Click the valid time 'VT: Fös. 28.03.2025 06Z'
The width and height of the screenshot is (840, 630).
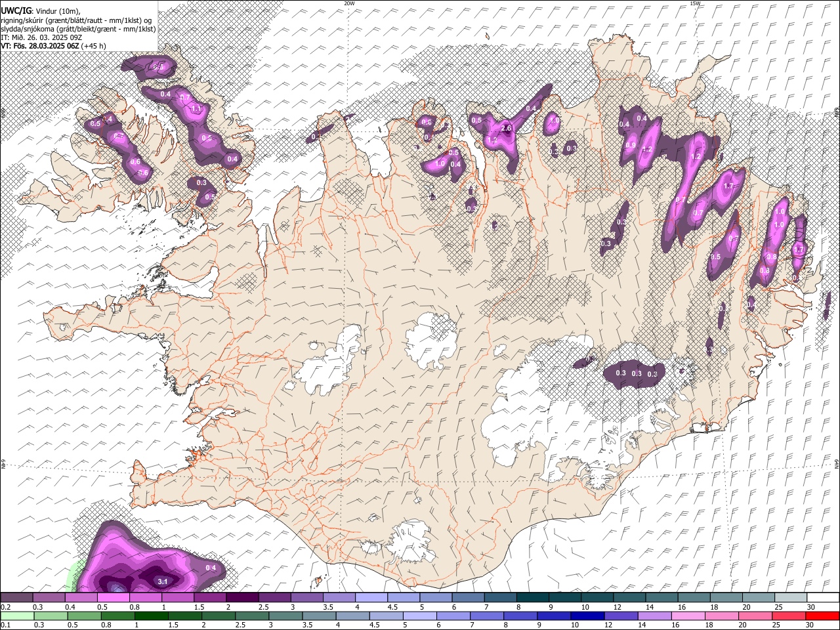coord(40,46)
